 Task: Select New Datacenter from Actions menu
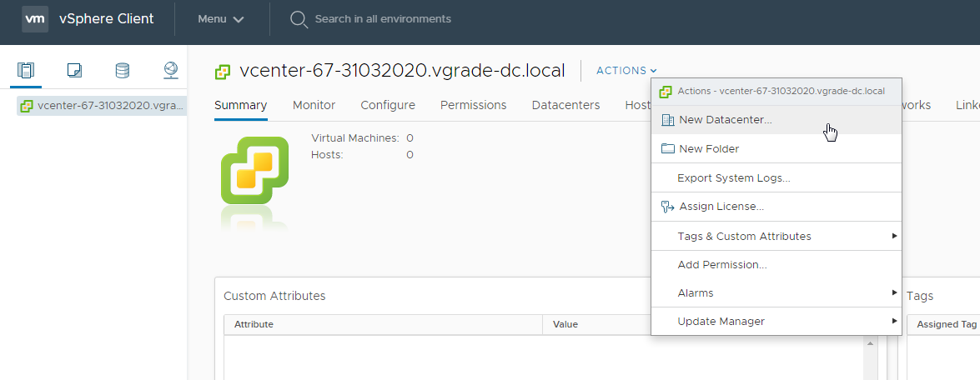pos(725,120)
